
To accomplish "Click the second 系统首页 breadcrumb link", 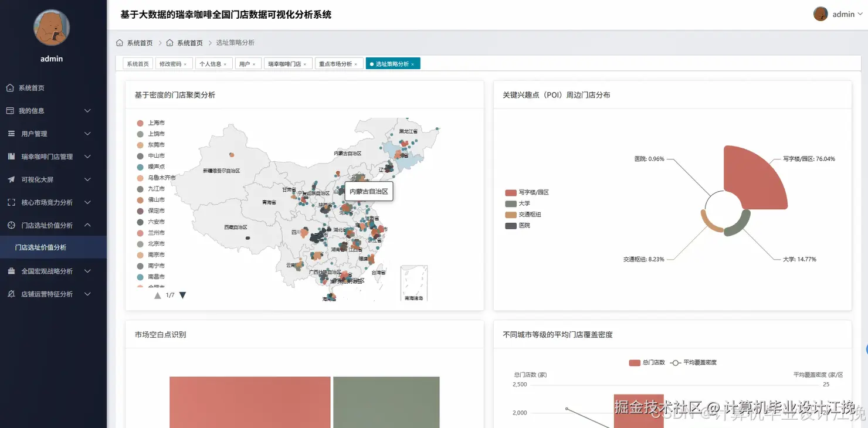I will 190,43.
